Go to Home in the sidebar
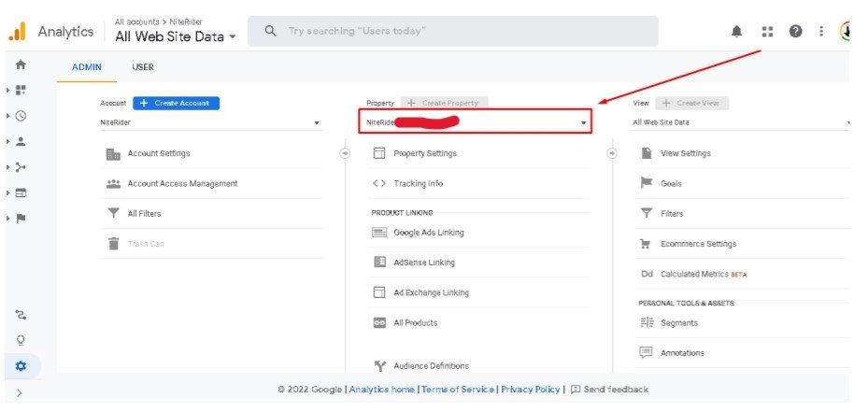 coord(21,64)
